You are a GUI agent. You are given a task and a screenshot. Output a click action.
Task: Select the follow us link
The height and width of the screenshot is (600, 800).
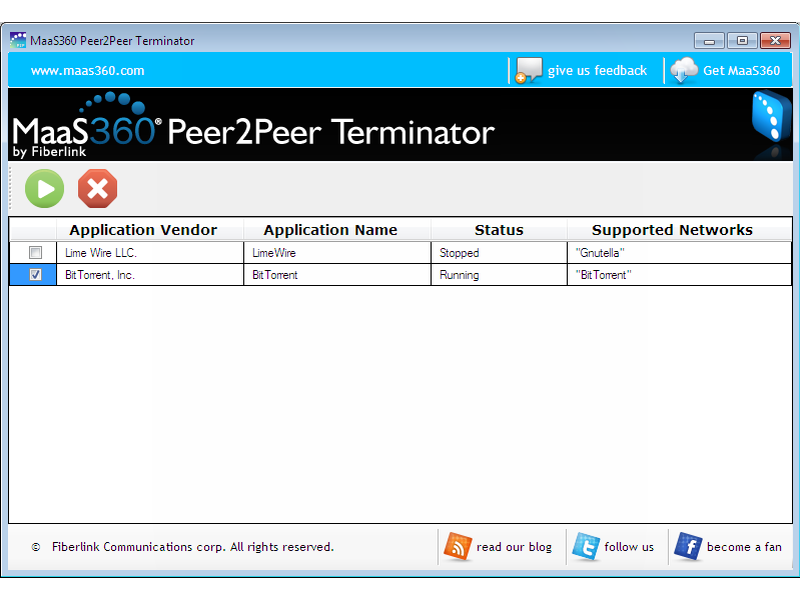pyautogui.click(x=629, y=547)
